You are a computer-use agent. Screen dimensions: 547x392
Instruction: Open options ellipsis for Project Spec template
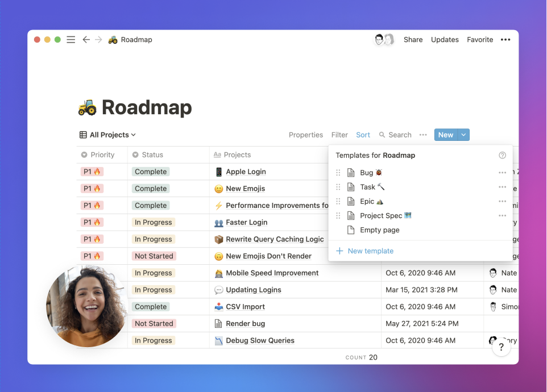[x=502, y=216]
